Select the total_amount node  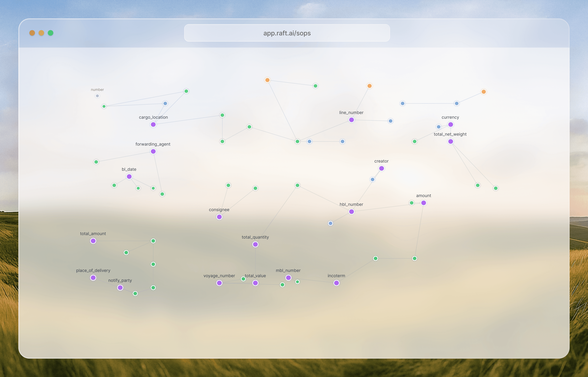(x=93, y=241)
